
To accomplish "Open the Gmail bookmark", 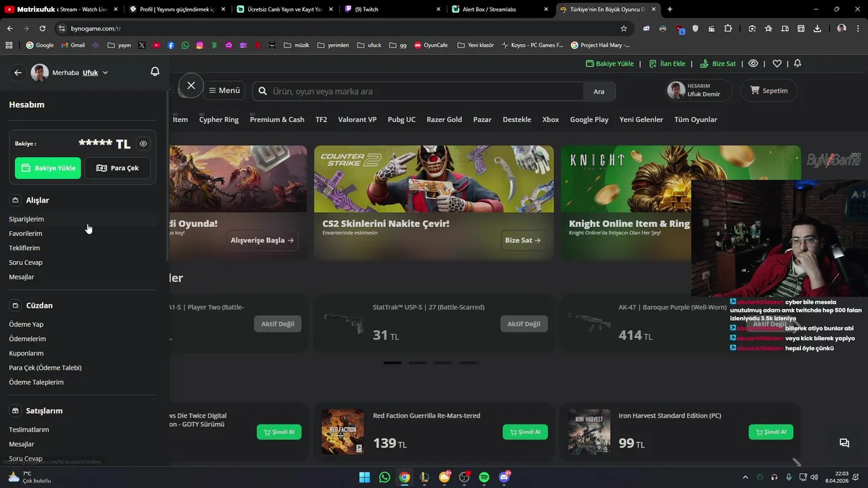I will click(x=73, y=45).
